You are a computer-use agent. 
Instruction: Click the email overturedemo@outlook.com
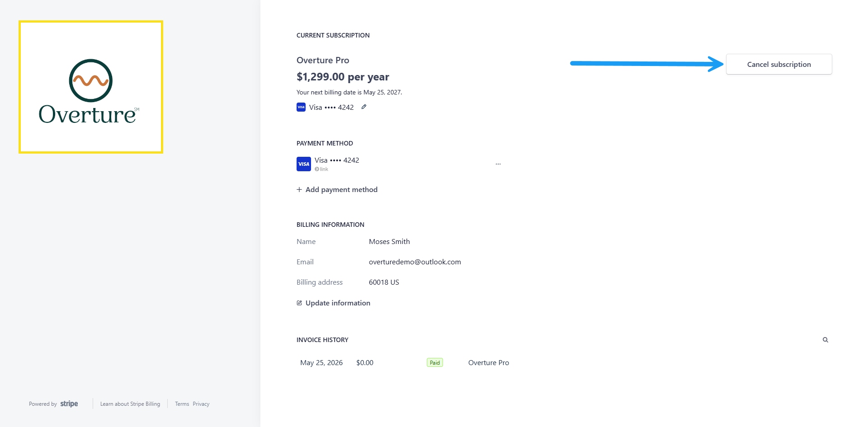click(415, 262)
